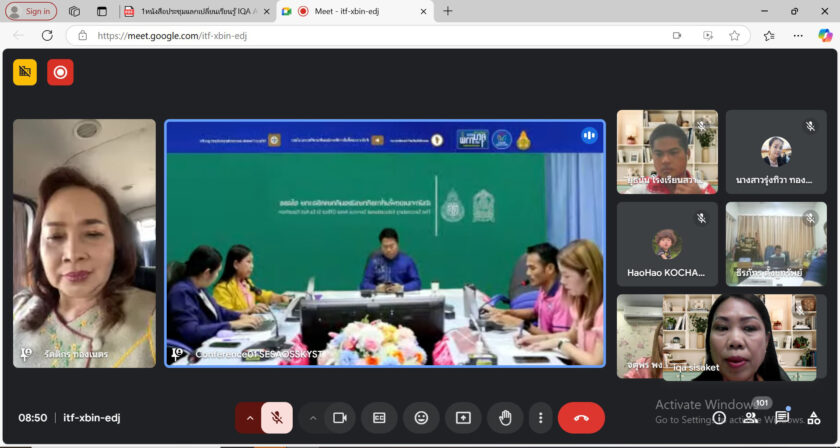Raise your hand
The height and width of the screenshot is (448, 840).
click(505, 418)
